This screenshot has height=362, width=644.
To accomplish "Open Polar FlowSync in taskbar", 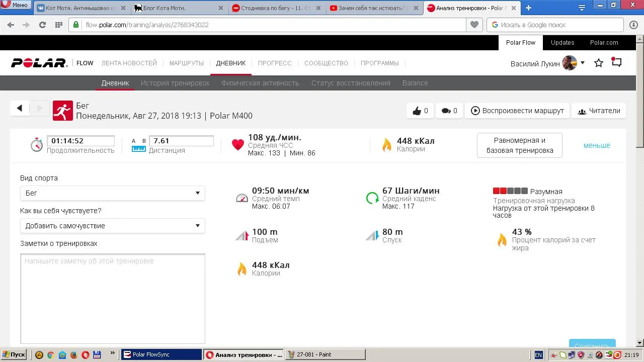I will (x=161, y=354).
